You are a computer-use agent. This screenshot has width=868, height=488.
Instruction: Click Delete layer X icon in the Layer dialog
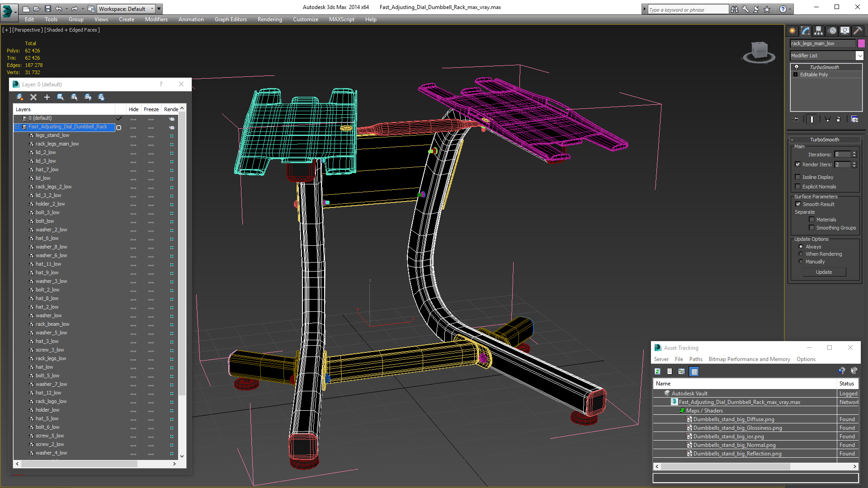pyautogui.click(x=33, y=97)
